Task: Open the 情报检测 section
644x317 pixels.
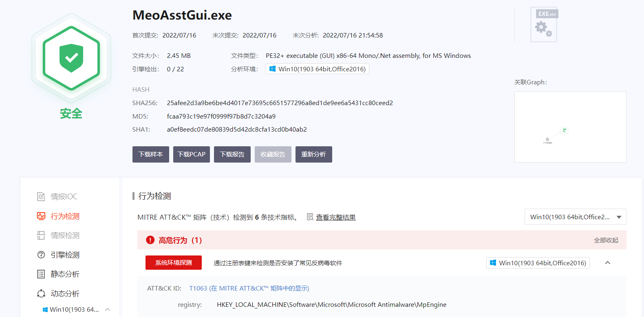Action: point(65,236)
